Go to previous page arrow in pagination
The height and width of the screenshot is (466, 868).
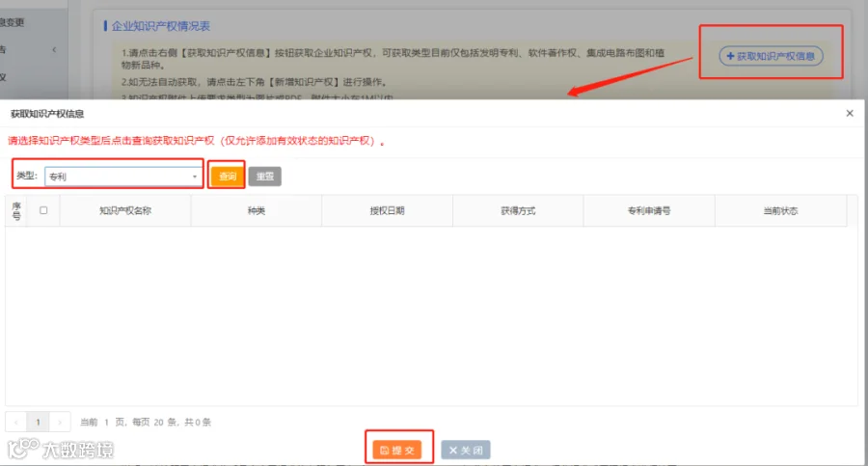16,423
